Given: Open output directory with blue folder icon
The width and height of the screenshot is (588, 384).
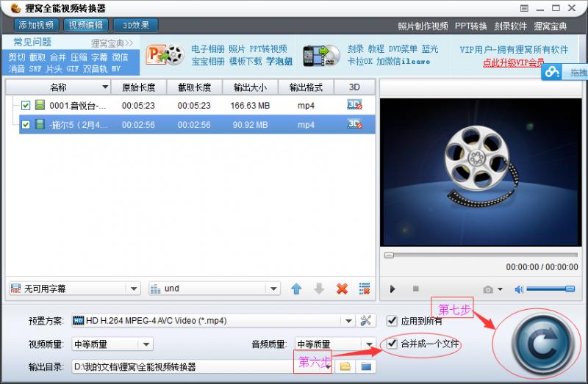Looking at the screenshot, I should point(365,366).
